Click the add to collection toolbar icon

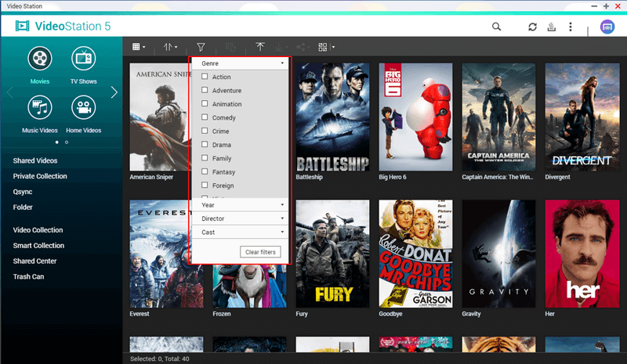pos(230,47)
